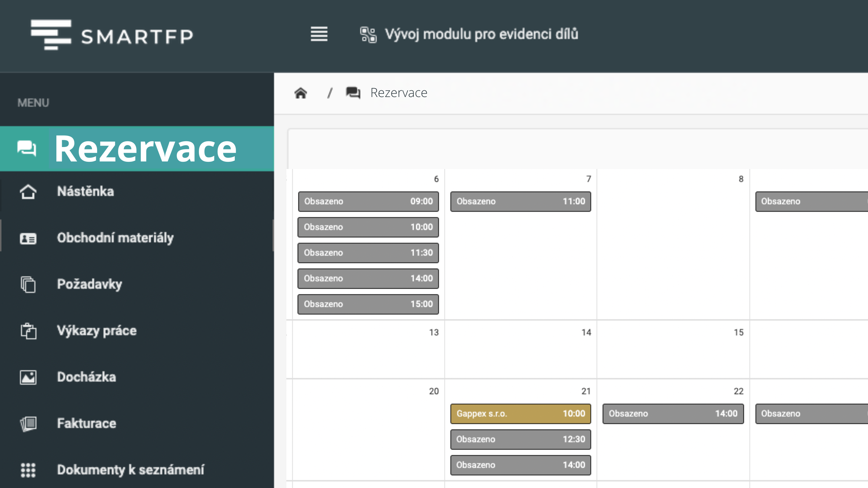The height and width of the screenshot is (488, 868).
Task: Click the Požadavky documents icon
Action: 28,285
